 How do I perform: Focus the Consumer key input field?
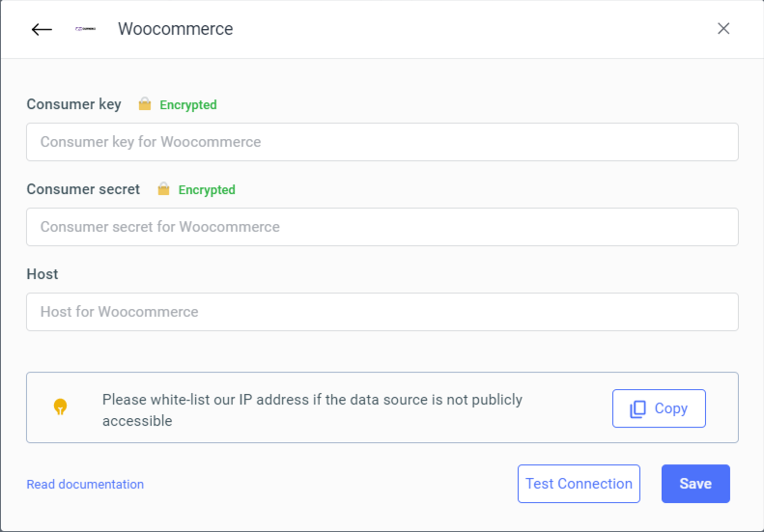(x=382, y=142)
